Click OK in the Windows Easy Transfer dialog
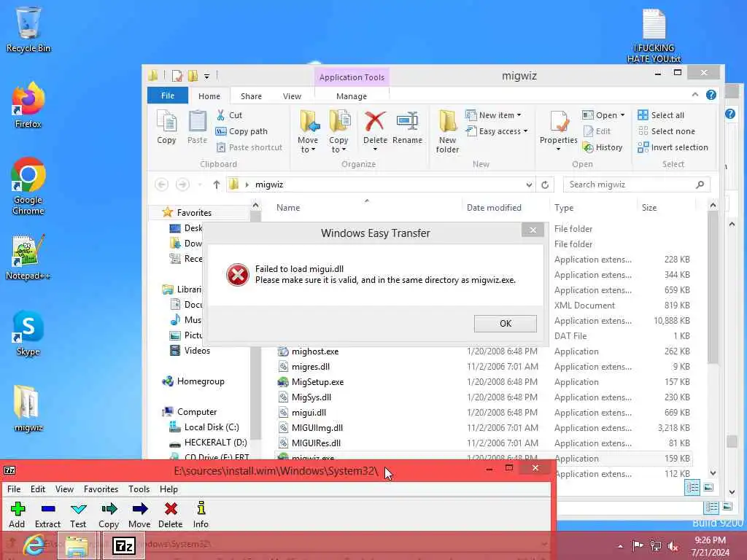The width and height of the screenshot is (747, 560). 505,323
